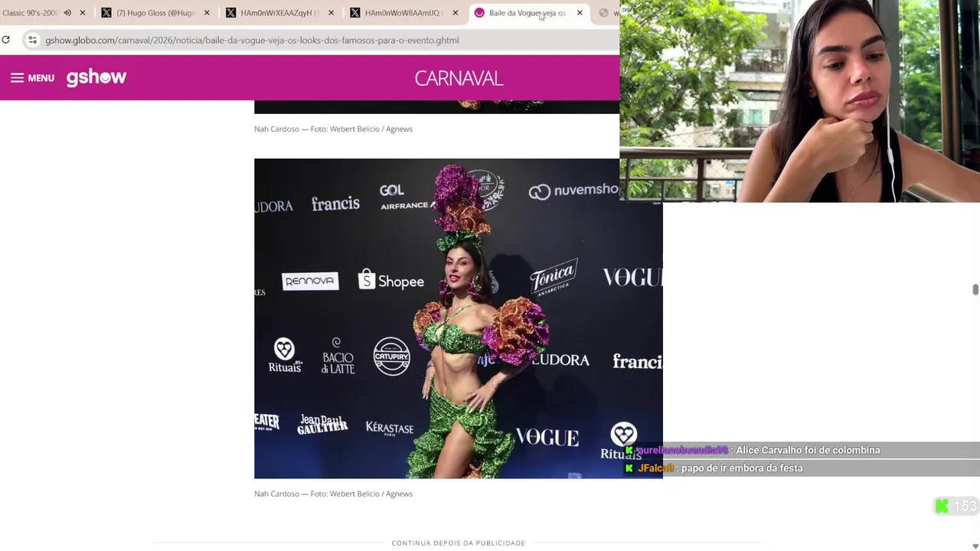Click the streamer webcam overlay
Screen dimensions: 980x551
(x=799, y=101)
